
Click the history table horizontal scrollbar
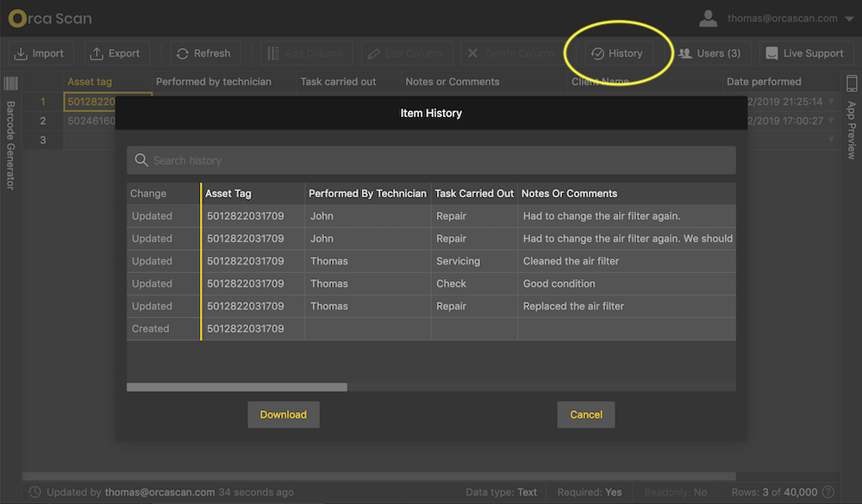pos(237,388)
